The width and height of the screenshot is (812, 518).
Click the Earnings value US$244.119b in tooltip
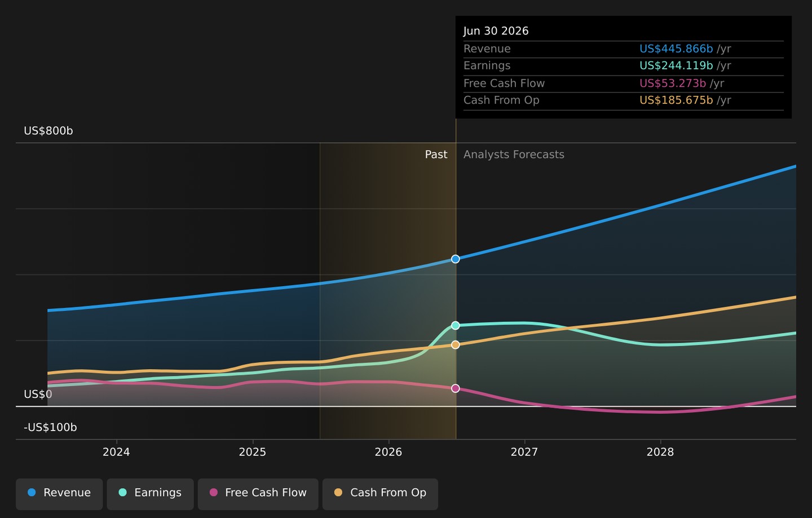tap(676, 66)
